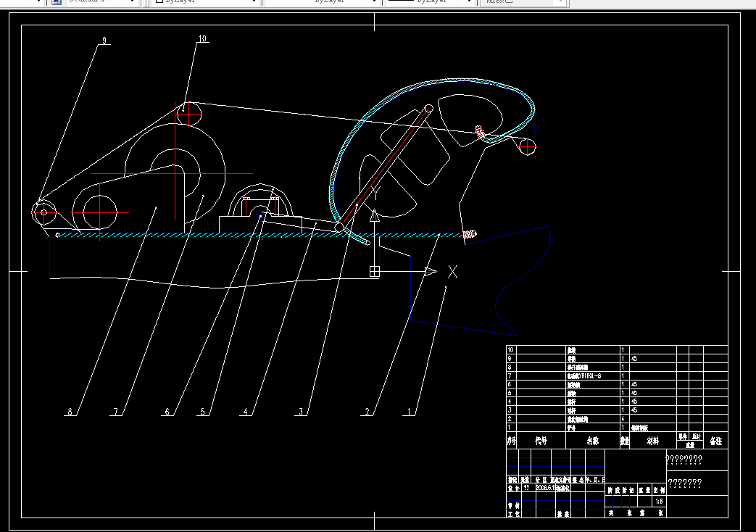
Task: Click the 工艺 label in title block
Action: click(513, 514)
